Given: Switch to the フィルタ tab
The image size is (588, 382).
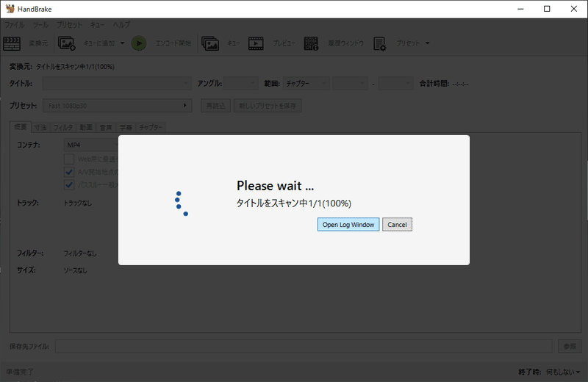Looking at the screenshot, I should (63, 128).
